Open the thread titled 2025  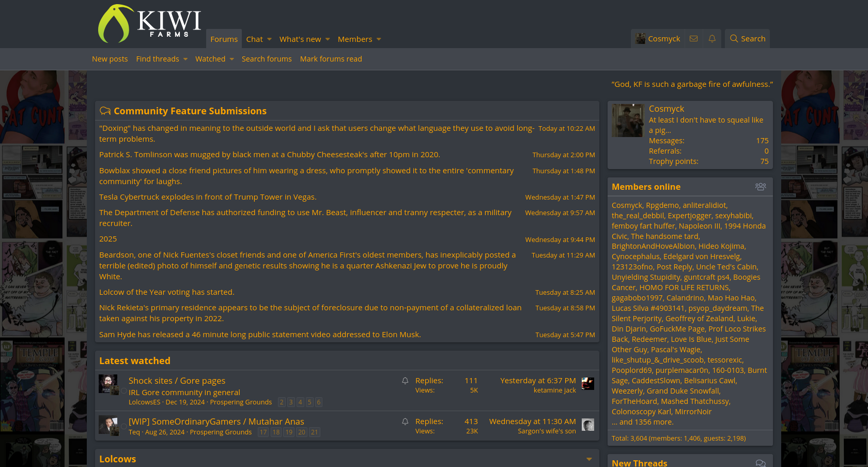click(x=108, y=239)
